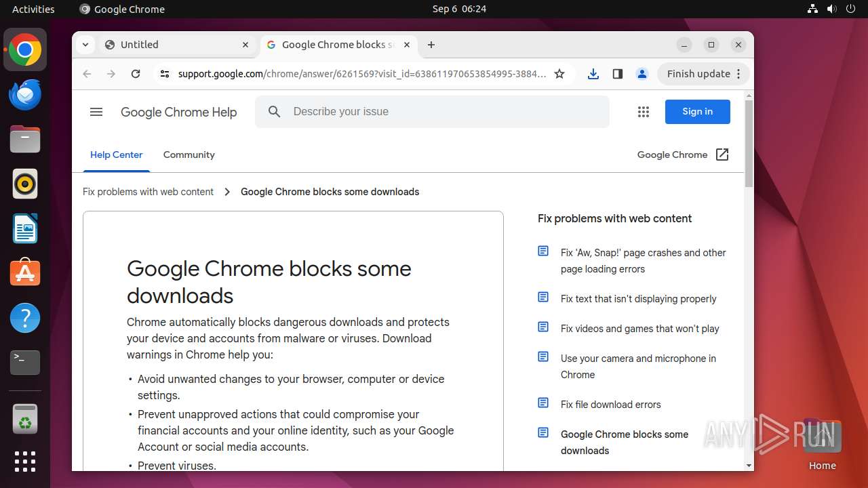Image resolution: width=868 pixels, height=488 pixels.
Task: Toggle the Chrome side panel
Action: point(618,74)
